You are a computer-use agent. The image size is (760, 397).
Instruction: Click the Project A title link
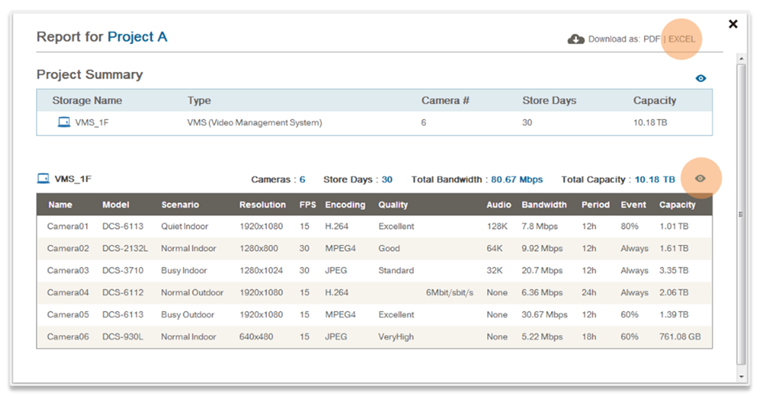pos(137,37)
